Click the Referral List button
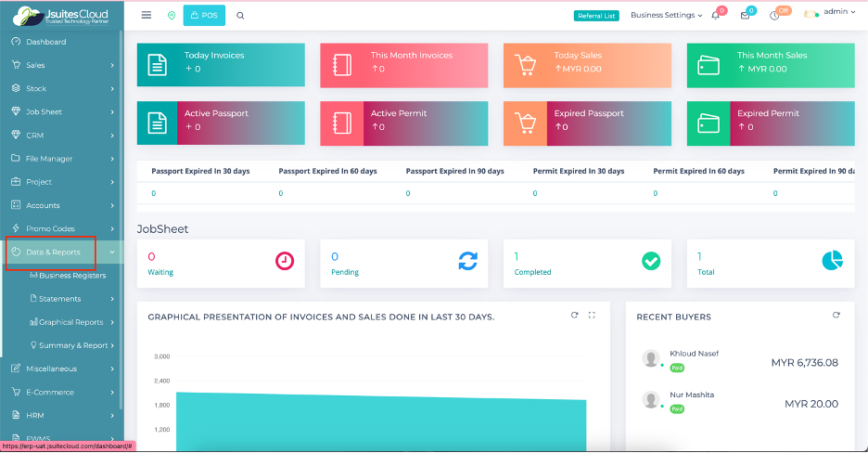The width and height of the screenshot is (868, 453). click(595, 16)
